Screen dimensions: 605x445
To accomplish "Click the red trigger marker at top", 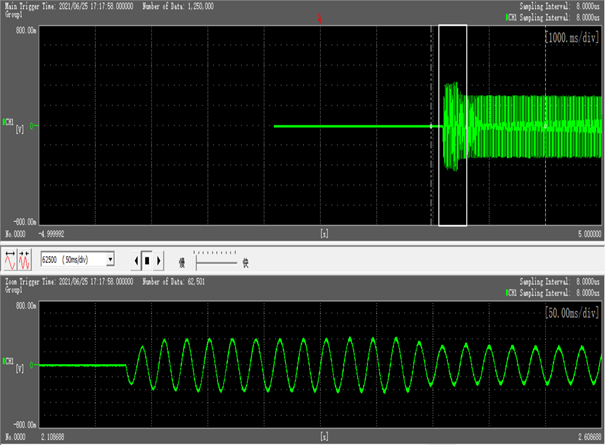I will [318, 17].
